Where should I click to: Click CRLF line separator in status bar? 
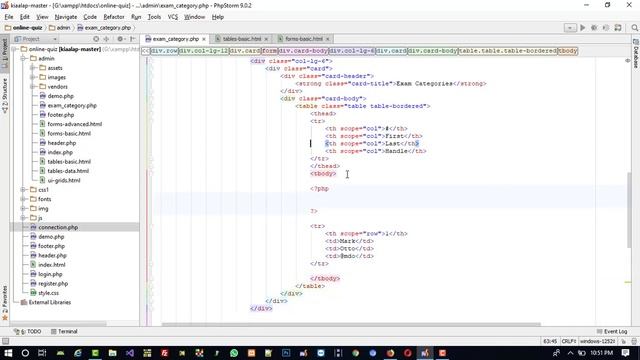569,342
